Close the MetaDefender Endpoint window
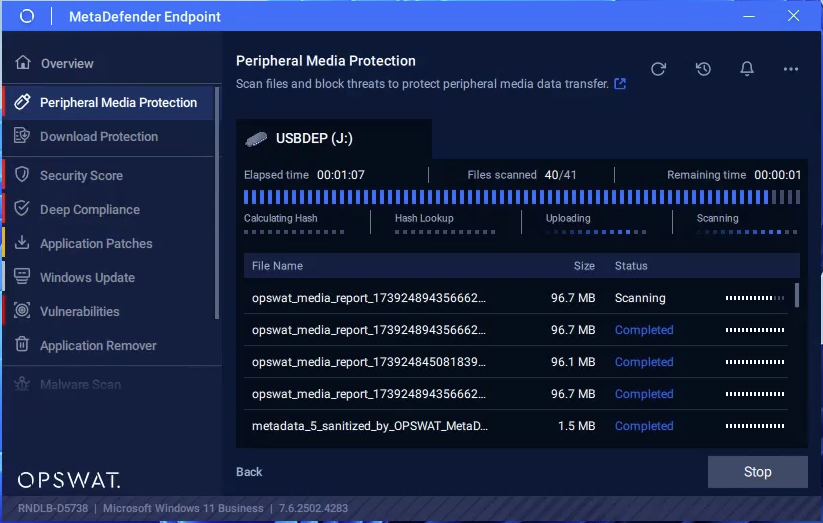Image resolution: width=823 pixels, height=523 pixels. 793,16
